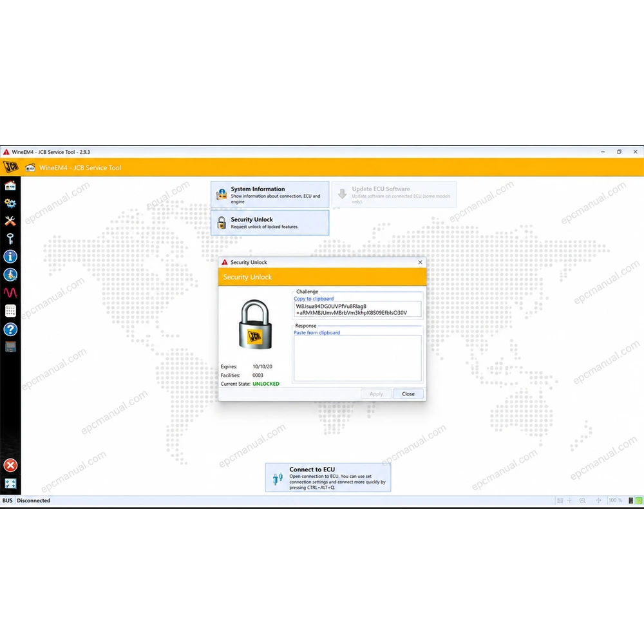
Task: Click the fit-to-window icon in status bar
Action: tap(560, 500)
